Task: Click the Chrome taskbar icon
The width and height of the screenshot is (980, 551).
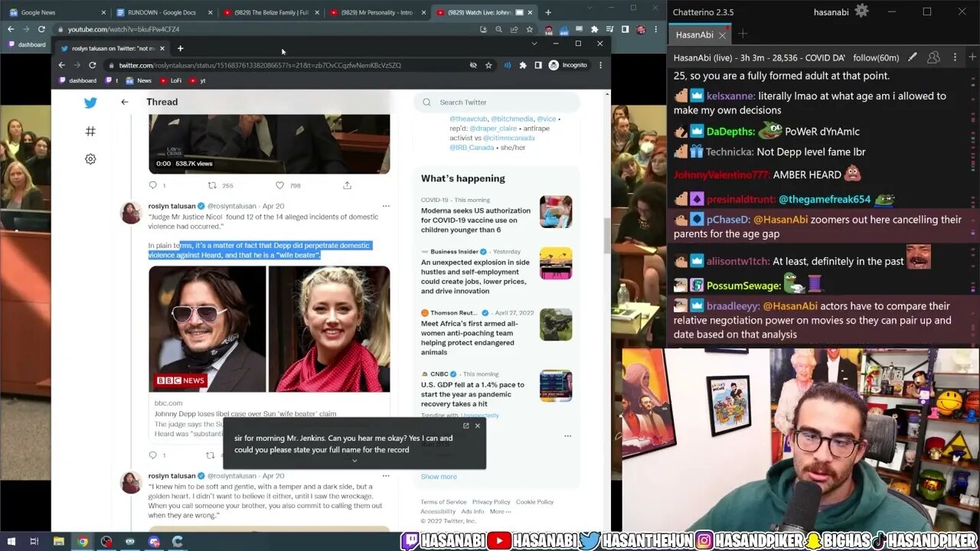Action: pos(83,542)
